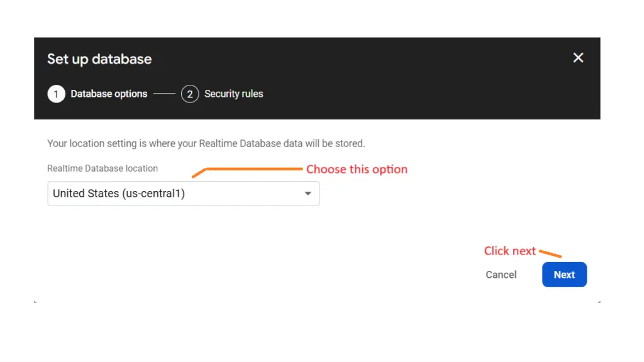Screen dimensions: 644x362
Task: Select United States (us-central1) location text
Action: 119,194
